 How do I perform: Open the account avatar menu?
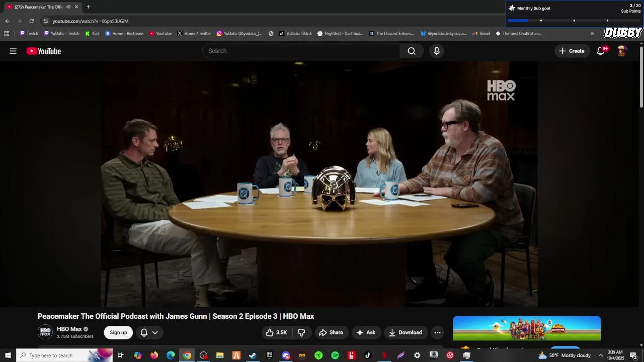pos(622,51)
